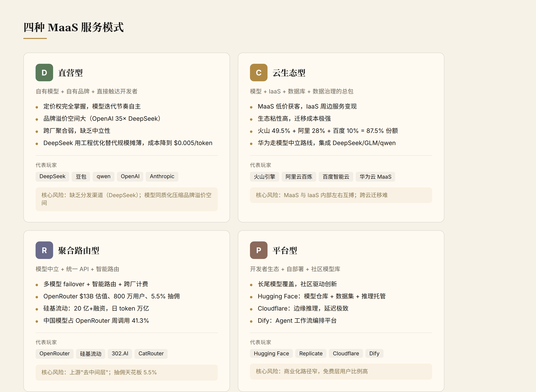The height and width of the screenshot is (392, 536).
Task: Click bullet Dify：Agent 工作流编排平台
Action: pos(297,321)
